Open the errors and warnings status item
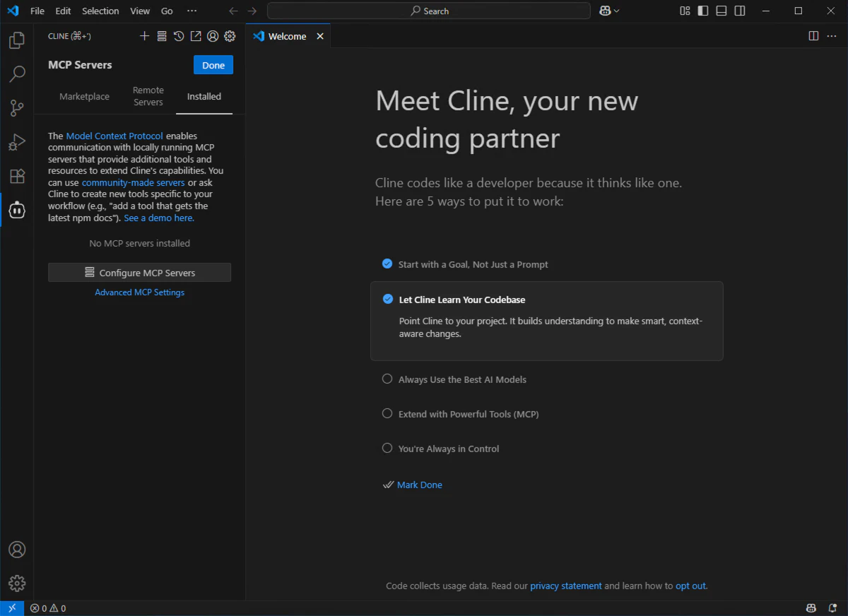Viewport: 848px width, 616px height. tap(48, 608)
